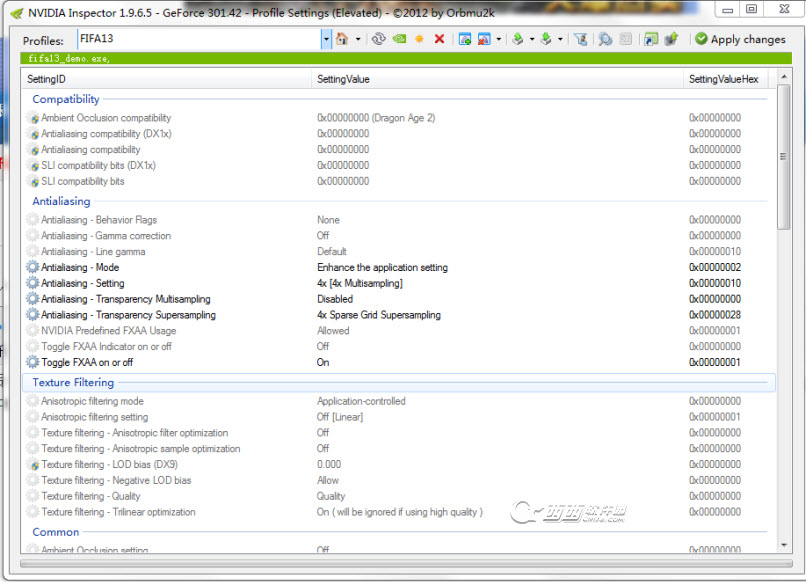This screenshot has height=582, width=806.
Task: Click gear icon beside Antialiasing - Transparency Supersampling
Action: click(x=32, y=315)
